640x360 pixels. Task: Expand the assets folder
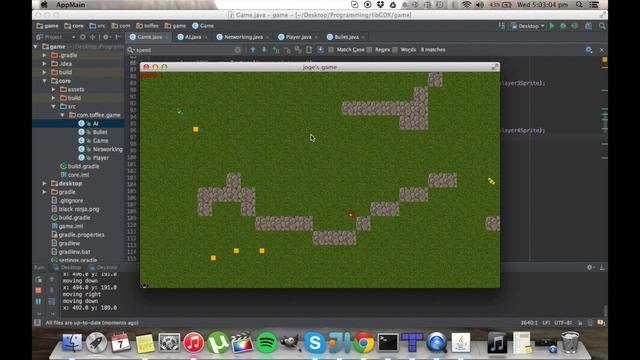[x=53, y=89]
